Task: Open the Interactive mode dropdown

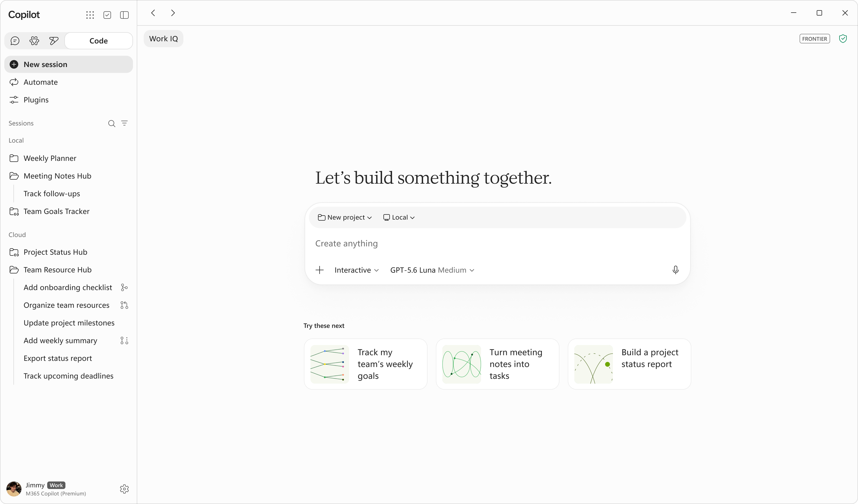Action: [x=357, y=270]
